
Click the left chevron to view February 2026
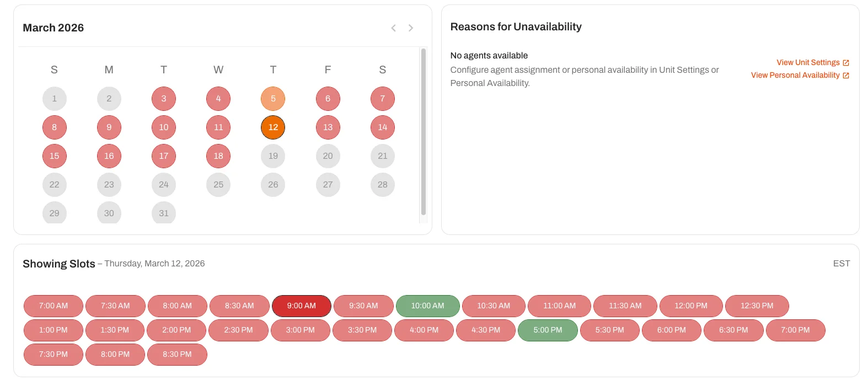tap(393, 28)
